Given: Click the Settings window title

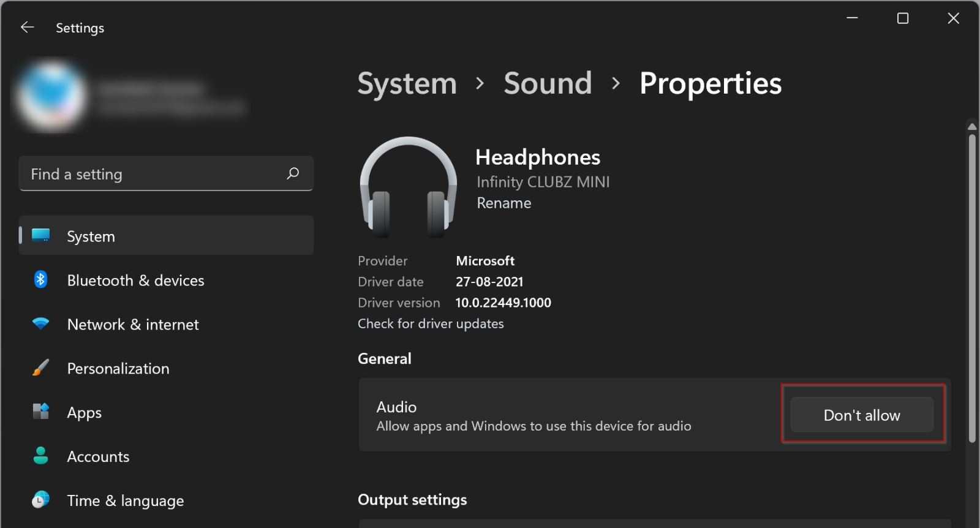Looking at the screenshot, I should 80,28.
